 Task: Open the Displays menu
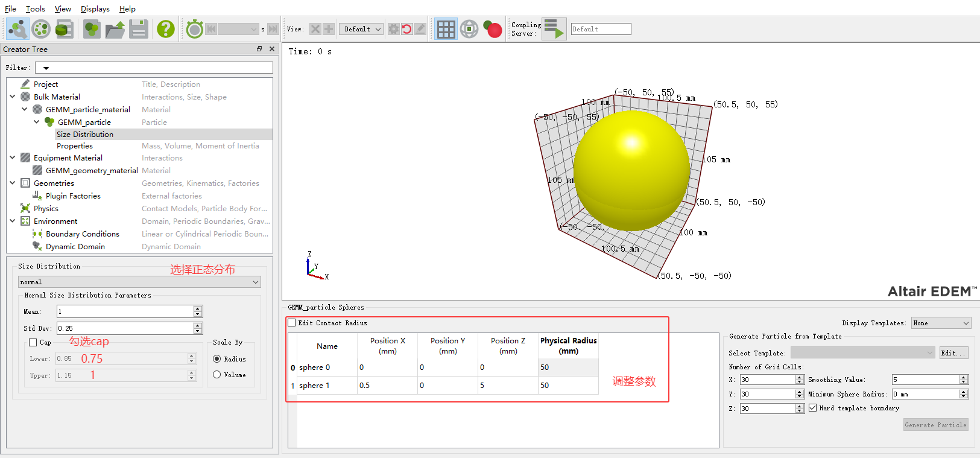(95, 9)
